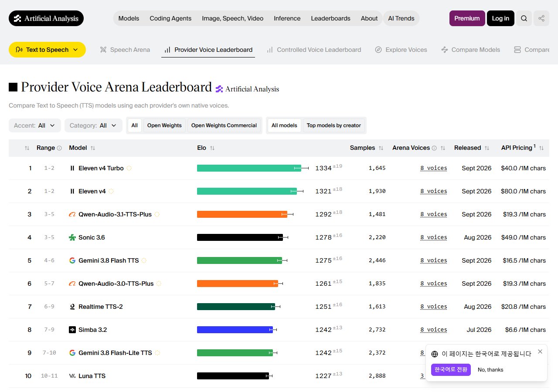The width and height of the screenshot is (558, 392).
Task: Dismiss popup with No, thanks
Action: pos(490,370)
